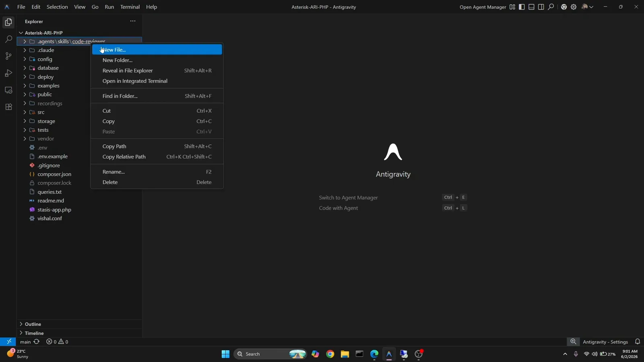644x362 pixels.
Task: Open readme.md file
Action: click(51, 201)
